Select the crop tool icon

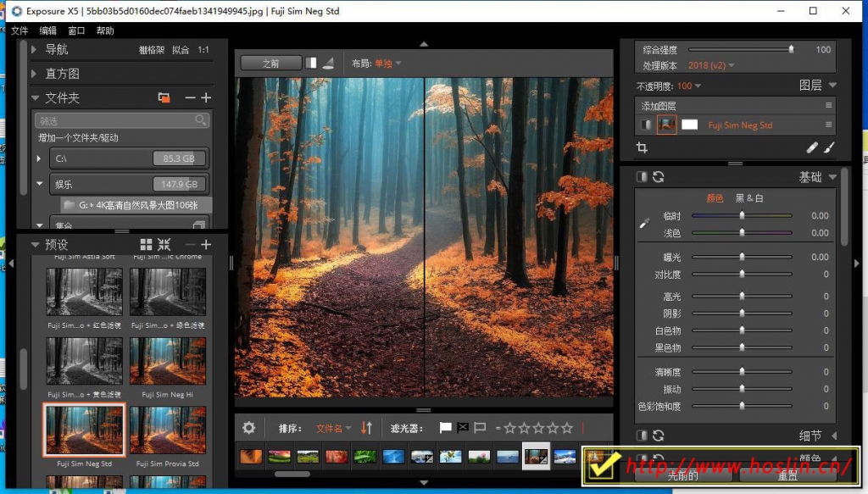tap(643, 147)
